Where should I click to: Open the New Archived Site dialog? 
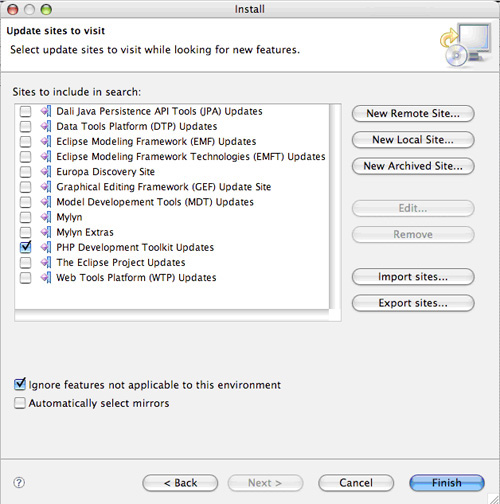tap(413, 166)
